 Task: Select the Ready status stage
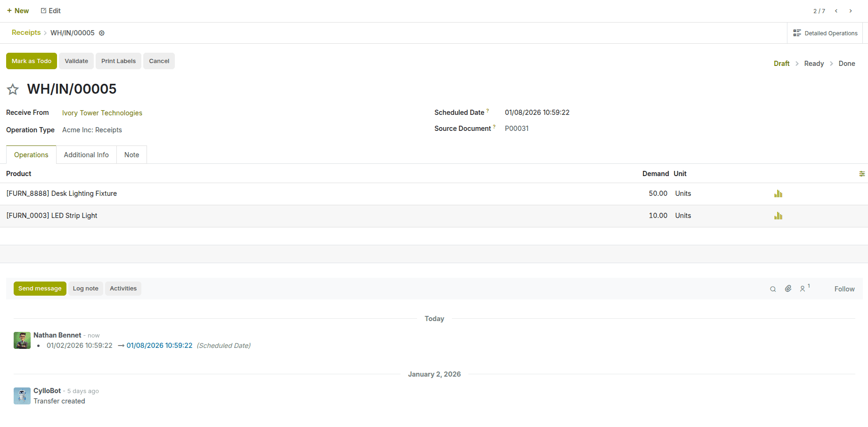coord(814,64)
